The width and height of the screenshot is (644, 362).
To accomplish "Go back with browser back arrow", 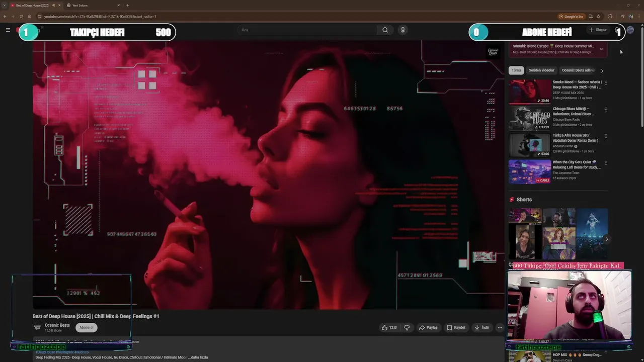I will [5, 16].
